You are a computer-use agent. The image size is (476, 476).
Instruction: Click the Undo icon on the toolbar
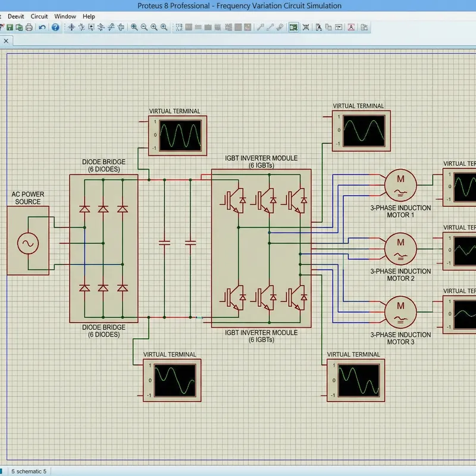coord(42,26)
